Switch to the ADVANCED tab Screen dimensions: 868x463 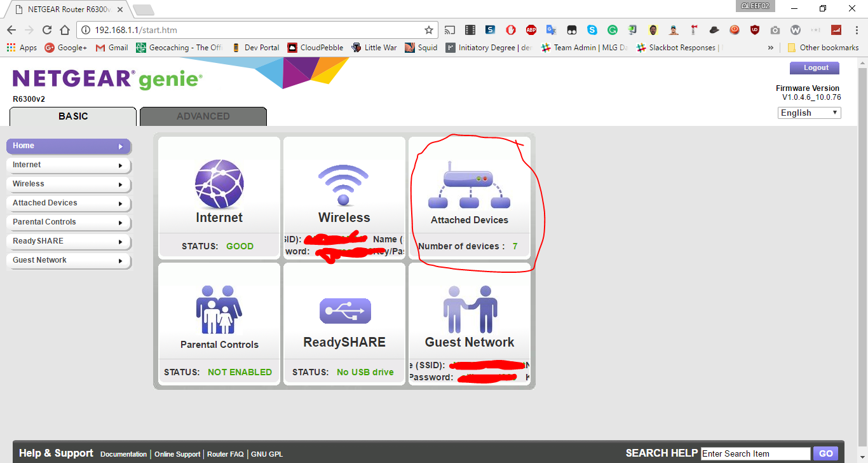(x=203, y=116)
